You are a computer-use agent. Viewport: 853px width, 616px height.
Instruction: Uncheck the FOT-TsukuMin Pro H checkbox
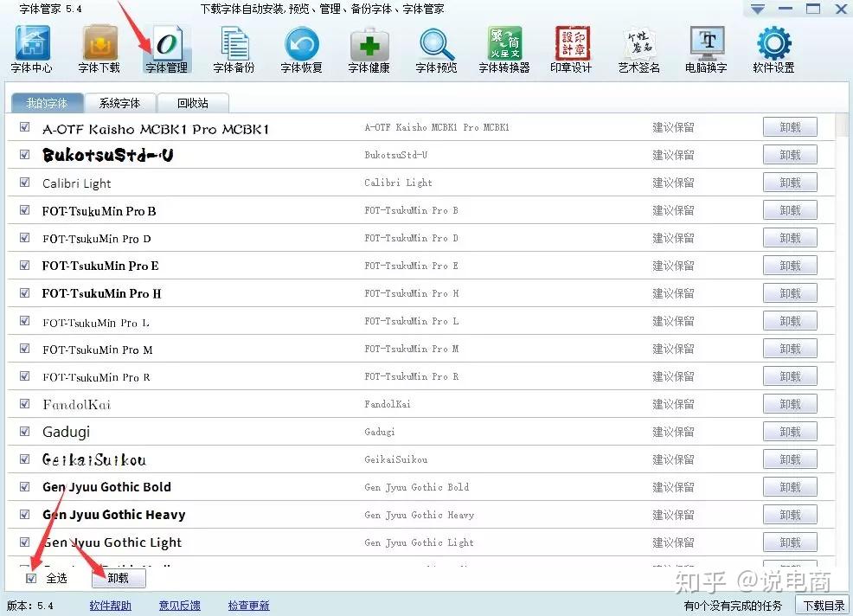tap(24, 292)
